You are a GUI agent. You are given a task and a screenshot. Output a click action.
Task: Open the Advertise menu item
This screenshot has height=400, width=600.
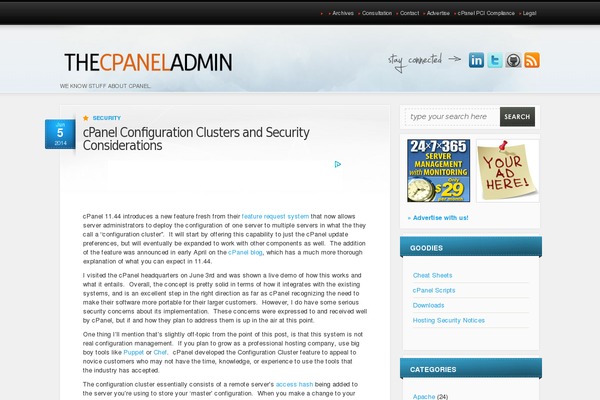(x=438, y=13)
